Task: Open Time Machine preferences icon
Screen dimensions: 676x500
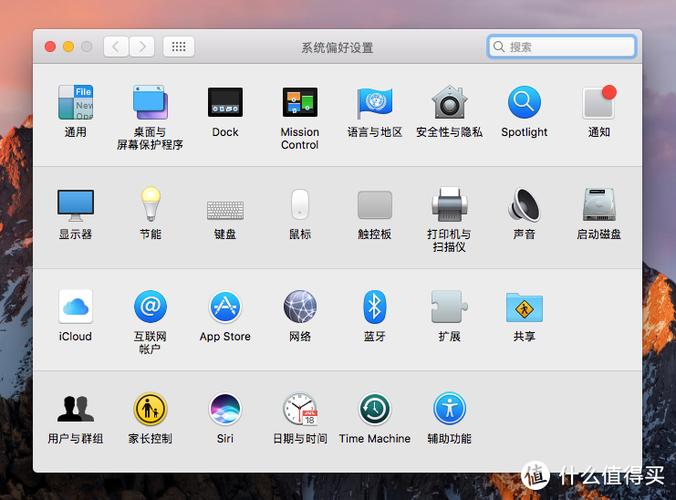Action: point(375,409)
